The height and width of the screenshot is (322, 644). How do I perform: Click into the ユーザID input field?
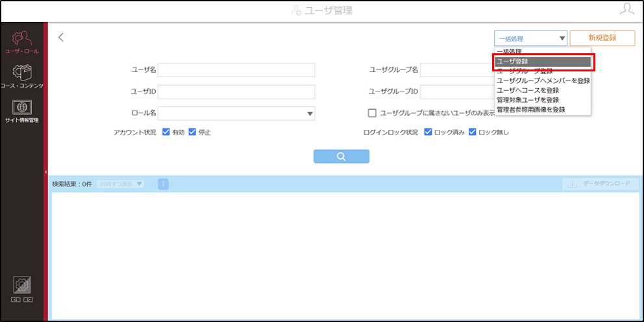tap(236, 92)
